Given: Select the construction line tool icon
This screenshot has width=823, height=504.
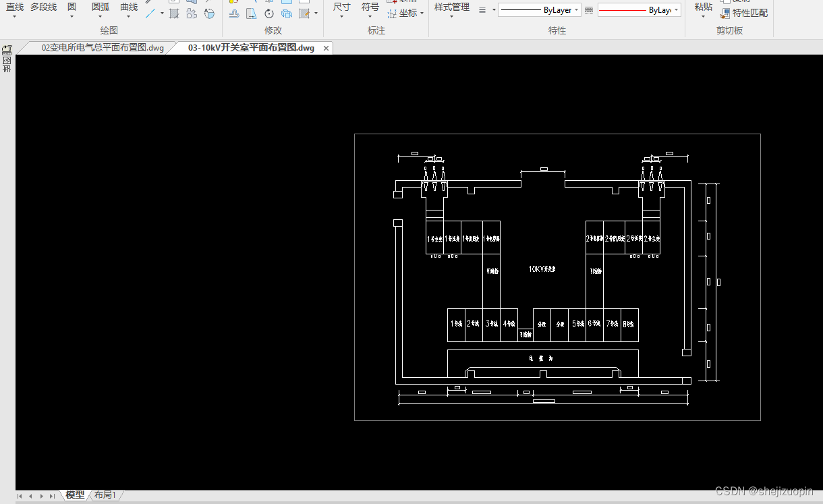Looking at the screenshot, I should pyautogui.click(x=151, y=13).
